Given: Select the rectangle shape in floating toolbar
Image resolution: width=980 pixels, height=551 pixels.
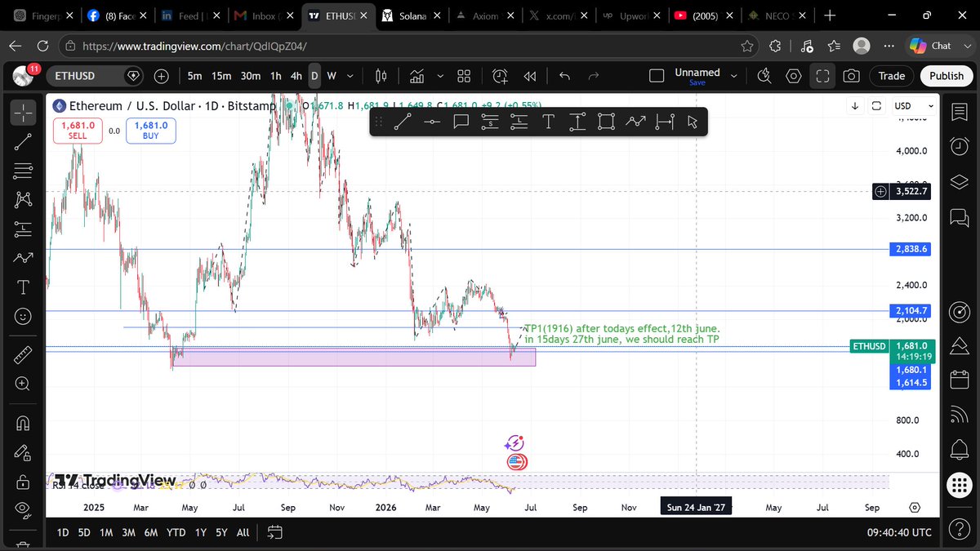Looking at the screenshot, I should point(606,122).
